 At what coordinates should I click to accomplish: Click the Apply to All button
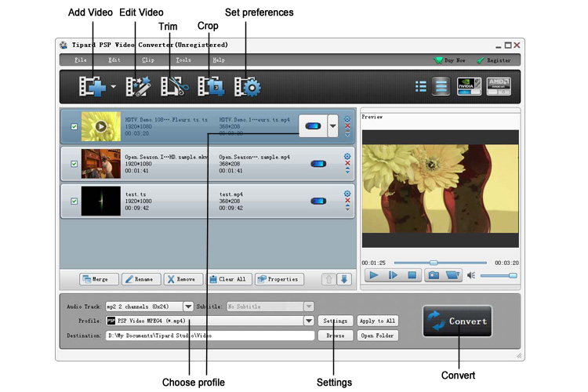[377, 321]
